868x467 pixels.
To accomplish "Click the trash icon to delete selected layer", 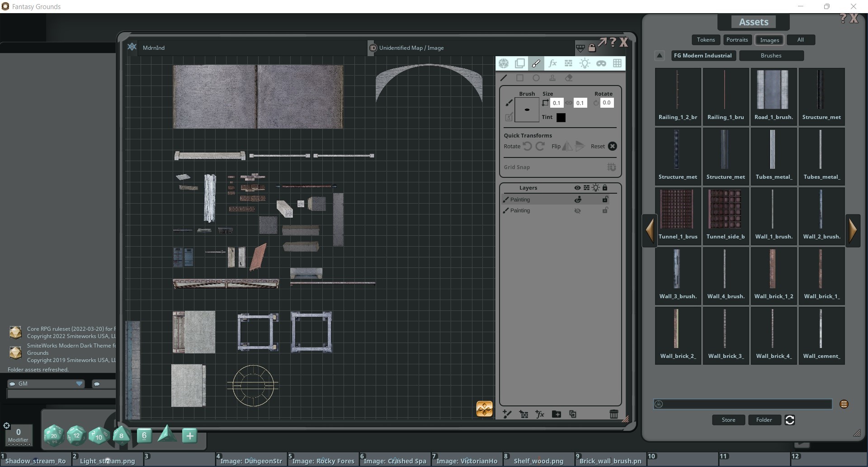I will point(613,414).
